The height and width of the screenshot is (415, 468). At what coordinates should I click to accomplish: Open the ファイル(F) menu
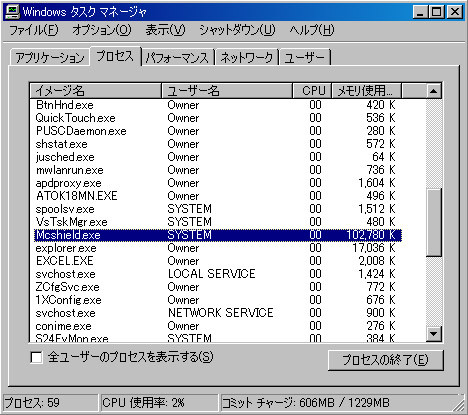[34, 30]
